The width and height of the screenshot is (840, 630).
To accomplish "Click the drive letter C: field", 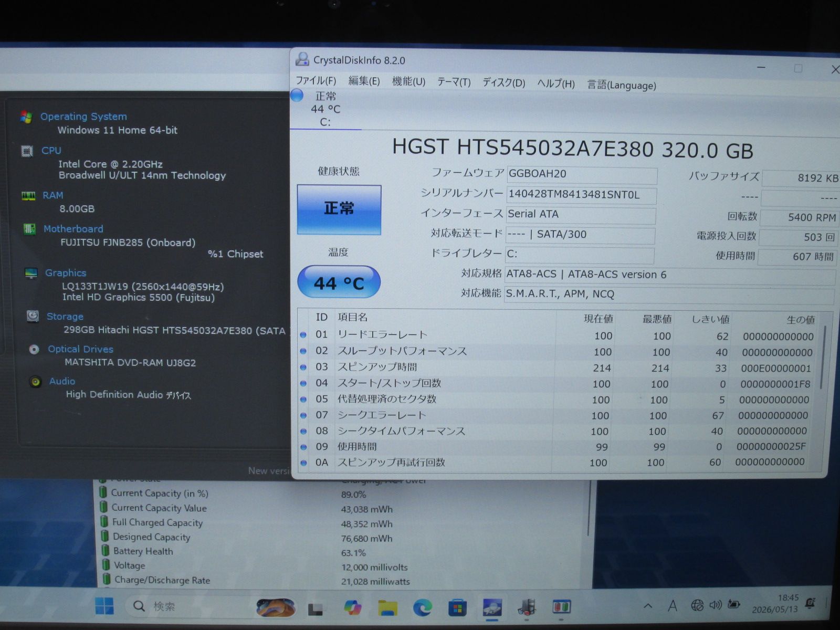I will [x=580, y=255].
